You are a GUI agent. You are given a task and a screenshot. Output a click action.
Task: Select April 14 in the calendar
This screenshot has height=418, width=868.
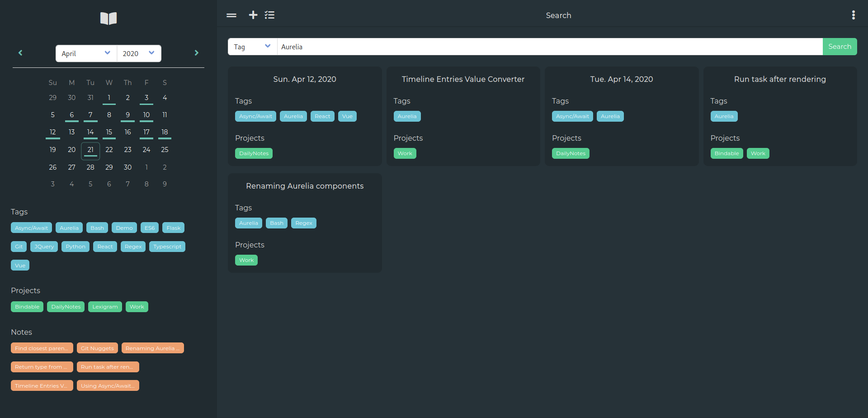coord(90,133)
